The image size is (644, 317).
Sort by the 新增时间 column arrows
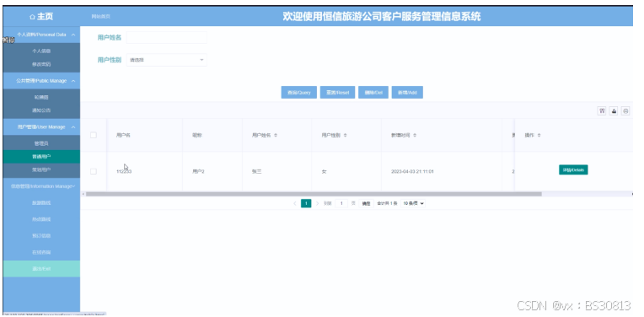pyautogui.click(x=415, y=135)
